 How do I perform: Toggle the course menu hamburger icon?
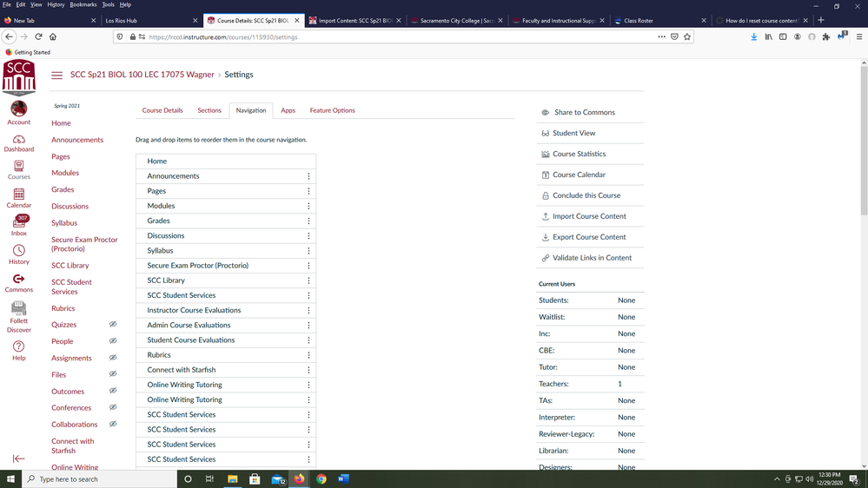coord(57,75)
